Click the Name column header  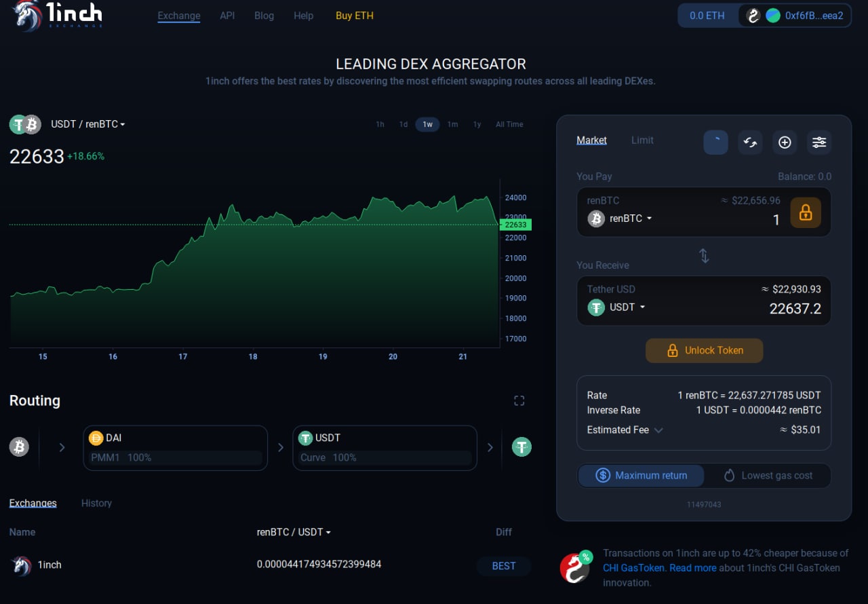click(22, 532)
